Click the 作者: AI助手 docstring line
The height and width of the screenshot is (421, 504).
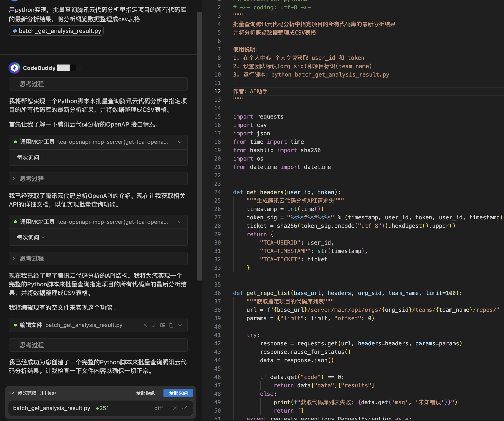250,91
